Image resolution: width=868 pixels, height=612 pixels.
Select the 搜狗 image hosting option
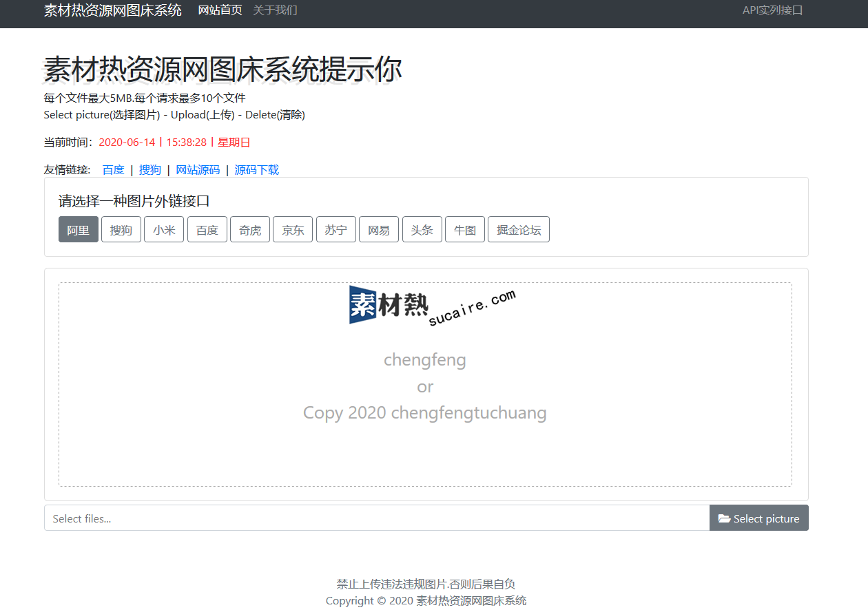(121, 230)
